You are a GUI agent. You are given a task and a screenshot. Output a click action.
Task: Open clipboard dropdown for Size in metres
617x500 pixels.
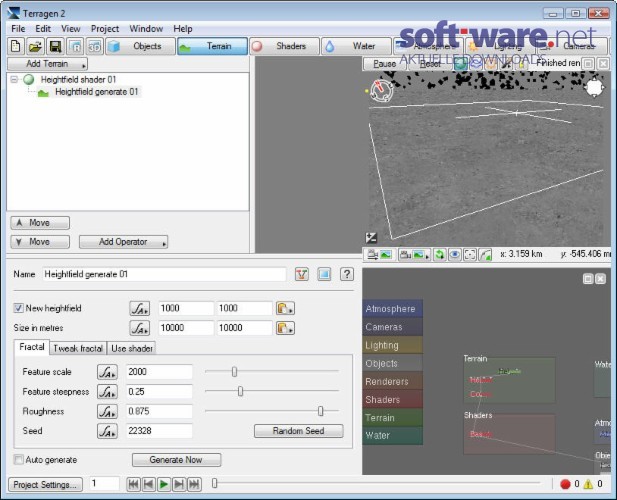(x=285, y=328)
